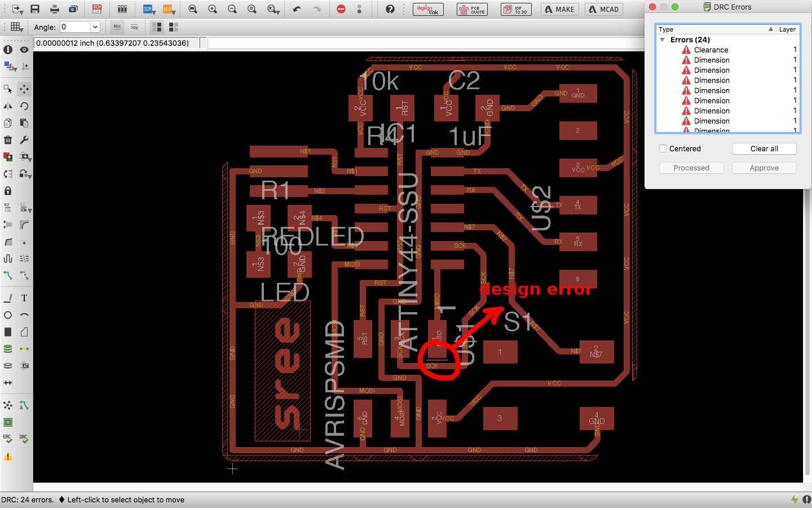This screenshot has width=812, height=508.
Task: Select the Delete trash tool
Action: tap(8, 140)
